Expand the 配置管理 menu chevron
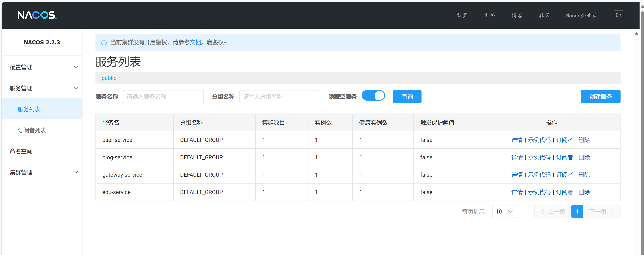 [75, 67]
